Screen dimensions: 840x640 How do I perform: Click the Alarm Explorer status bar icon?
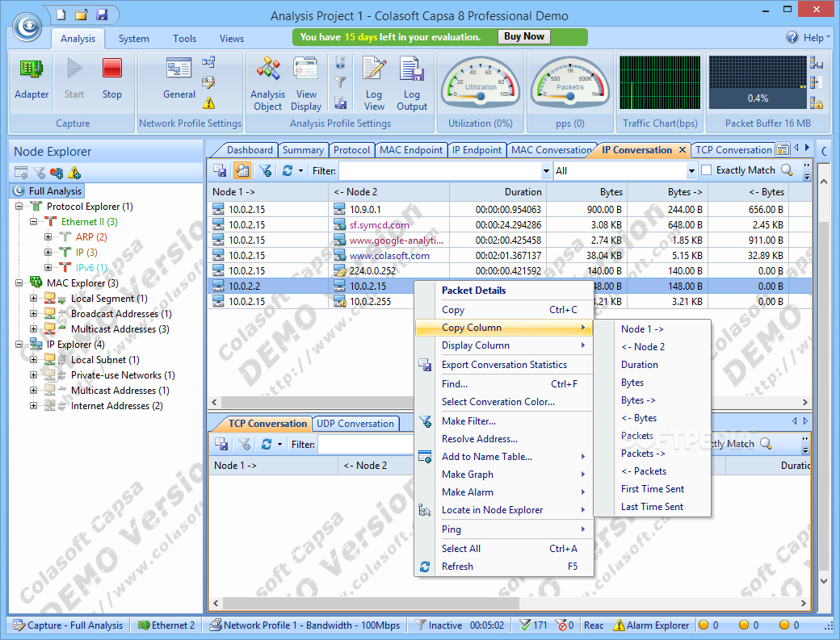(x=619, y=625)
